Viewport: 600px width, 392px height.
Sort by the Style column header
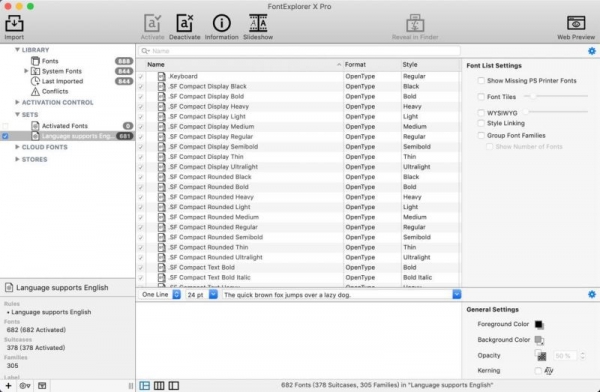(429, 65)
